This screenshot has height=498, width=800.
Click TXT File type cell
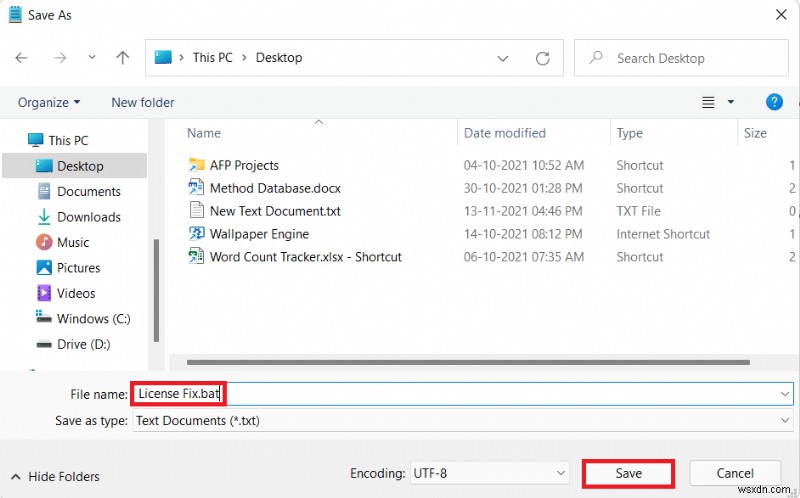638,211
